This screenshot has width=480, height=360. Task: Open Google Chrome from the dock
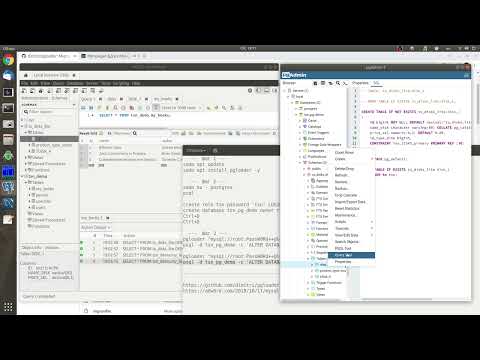[x=8, y=60]
